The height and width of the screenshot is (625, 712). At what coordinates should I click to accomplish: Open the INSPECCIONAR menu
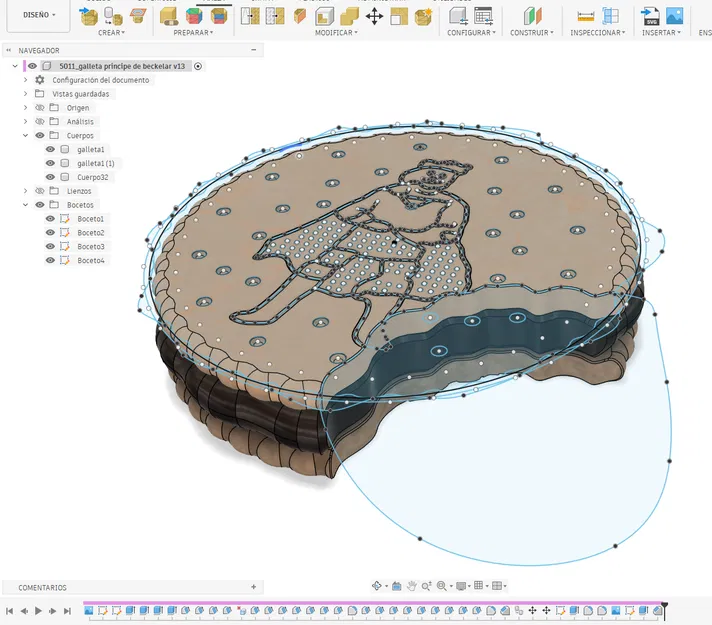pos(598,33)
